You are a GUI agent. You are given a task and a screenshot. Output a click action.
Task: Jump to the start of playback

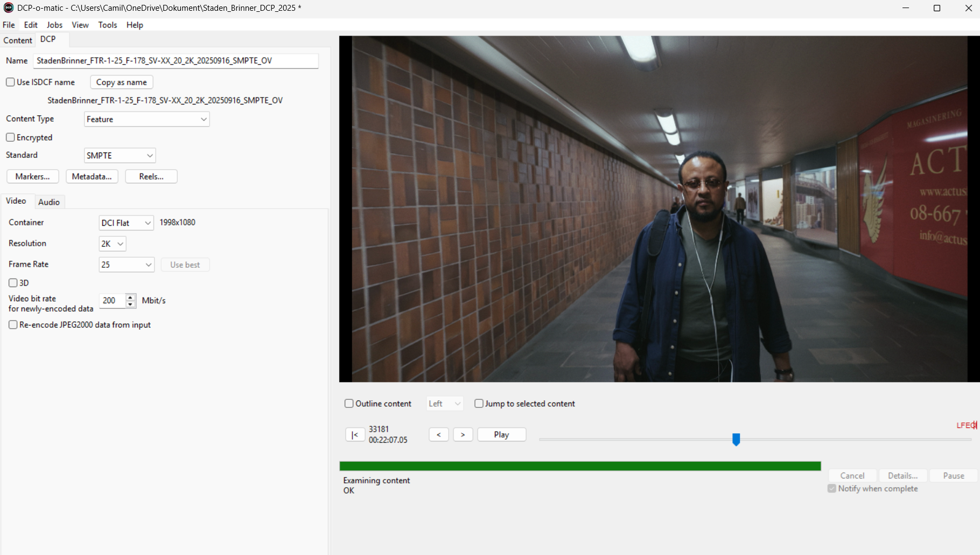click(x=354, y=435)
